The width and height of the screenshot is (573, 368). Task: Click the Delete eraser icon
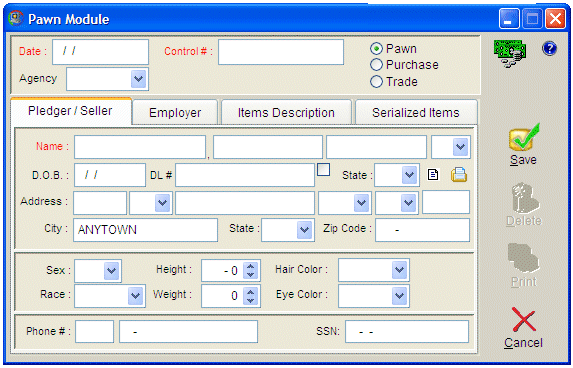[x=524, y=198]
